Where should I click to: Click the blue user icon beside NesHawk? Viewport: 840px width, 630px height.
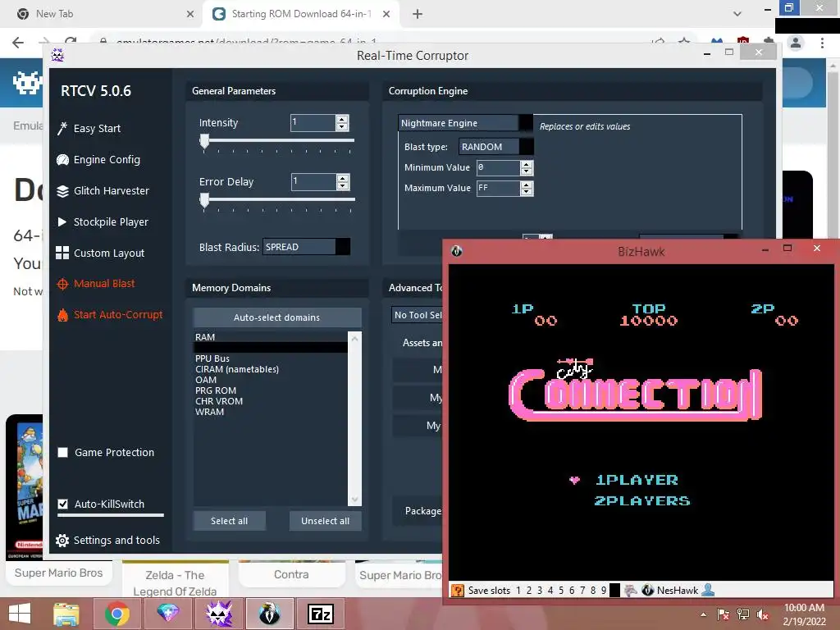pyautogui.click(x=708, y=590)
